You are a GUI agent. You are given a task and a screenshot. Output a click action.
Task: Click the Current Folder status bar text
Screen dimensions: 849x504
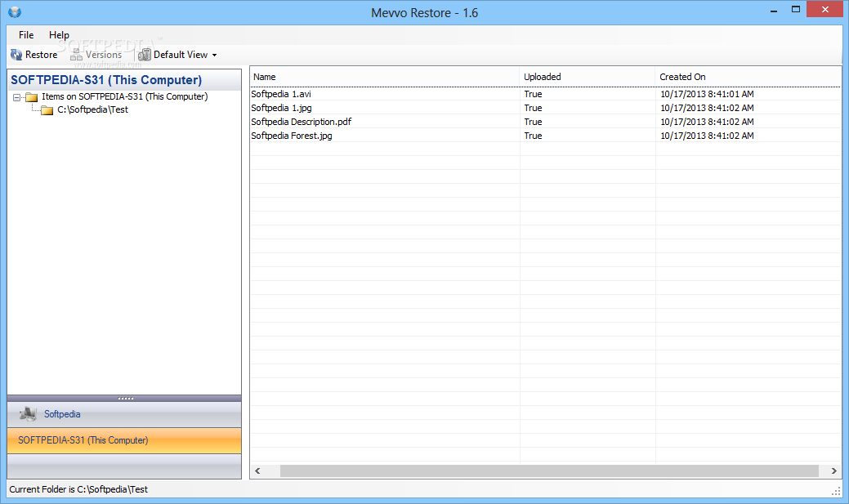[78, 488]
